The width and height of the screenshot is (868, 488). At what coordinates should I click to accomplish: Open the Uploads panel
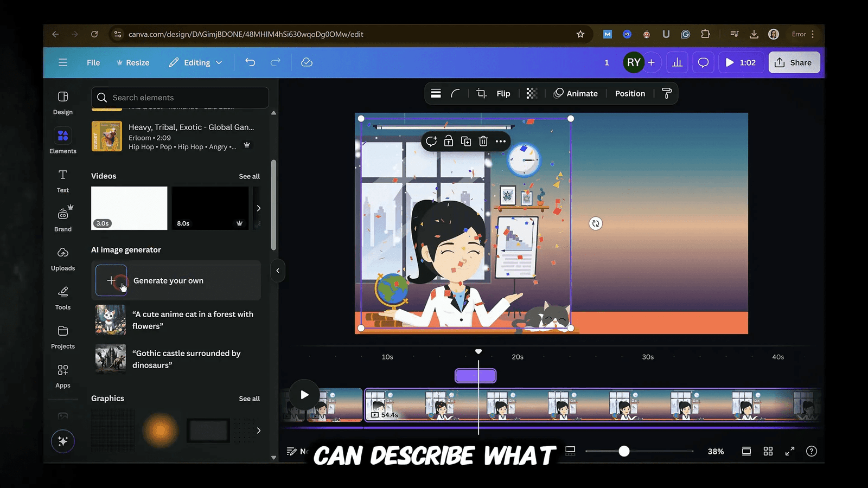(x=62, y=259)
